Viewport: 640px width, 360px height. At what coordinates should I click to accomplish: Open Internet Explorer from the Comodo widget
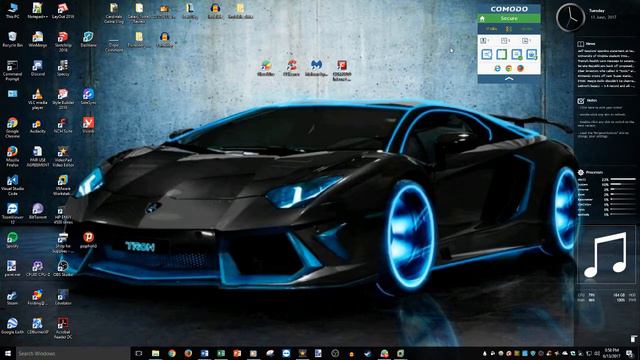(x=497, y=68)
